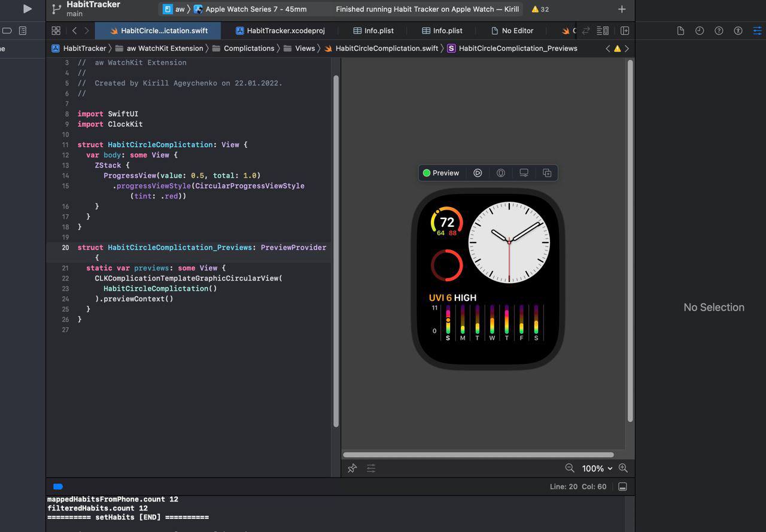
Task: Switch to the HabitCircle…ictation.swift tab
Action: [x=158, y=31]
